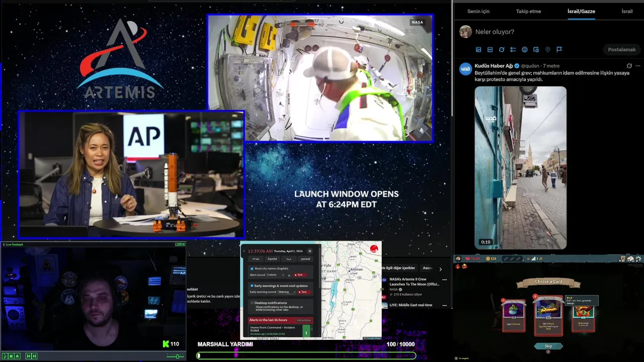Toggle the theme sun icon in the alert panel
Viewport: 644px width, 362px height.
[x=310, y=251]
